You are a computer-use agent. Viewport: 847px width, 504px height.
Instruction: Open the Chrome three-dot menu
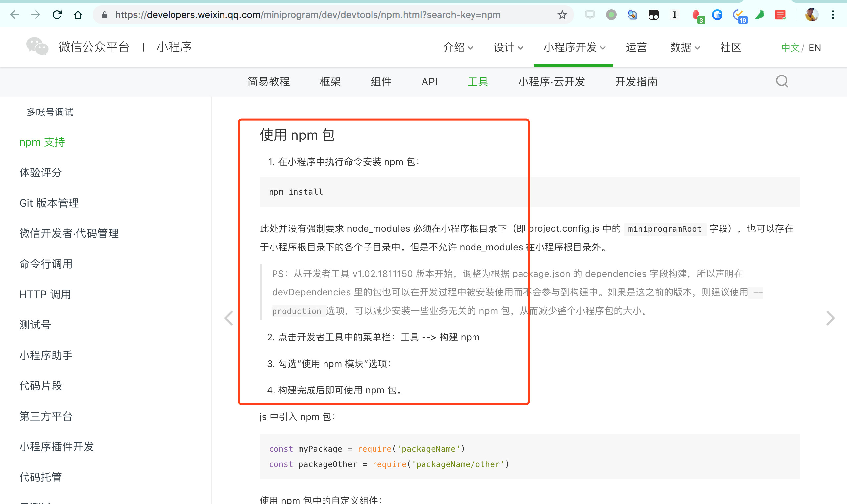coord(833,15)
